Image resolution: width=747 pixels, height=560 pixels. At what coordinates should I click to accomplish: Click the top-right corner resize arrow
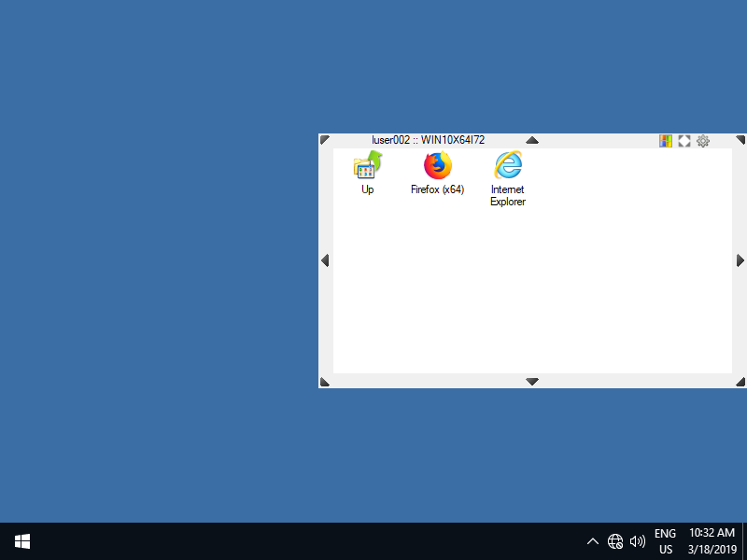(x=740, y=140)
